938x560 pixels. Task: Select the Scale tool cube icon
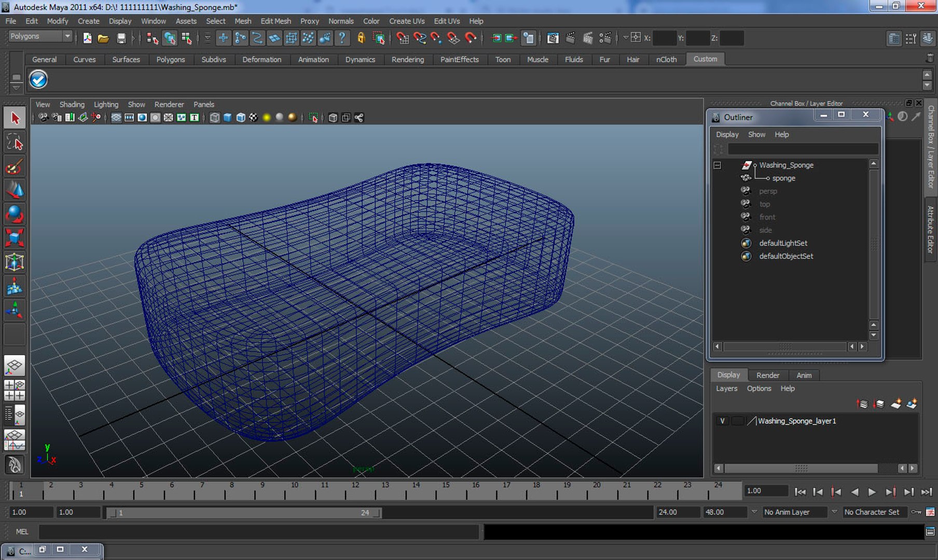pos(15,238)
